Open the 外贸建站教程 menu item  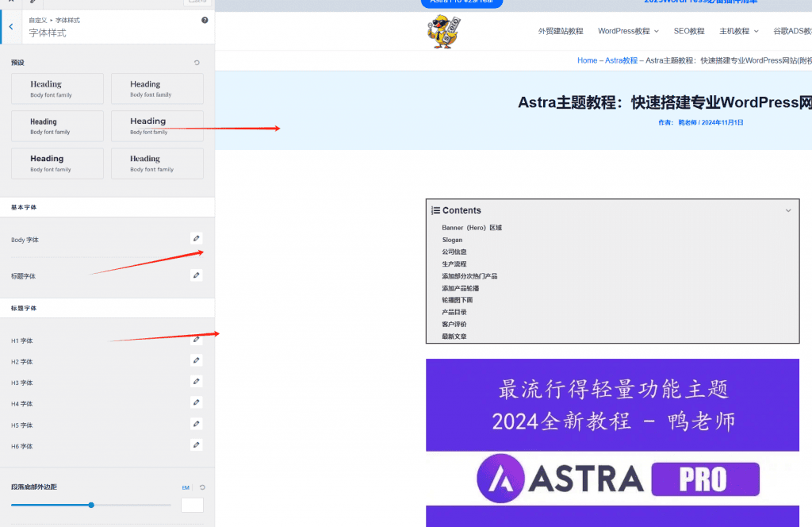point(561,31)
